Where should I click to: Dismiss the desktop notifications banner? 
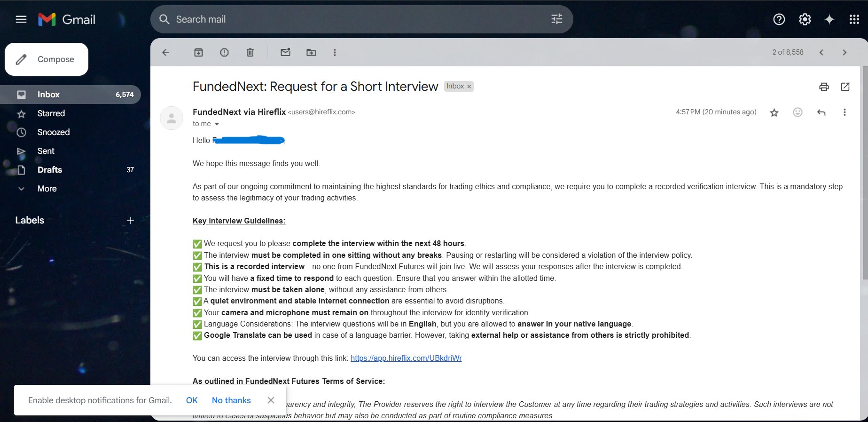coord(271,400)
